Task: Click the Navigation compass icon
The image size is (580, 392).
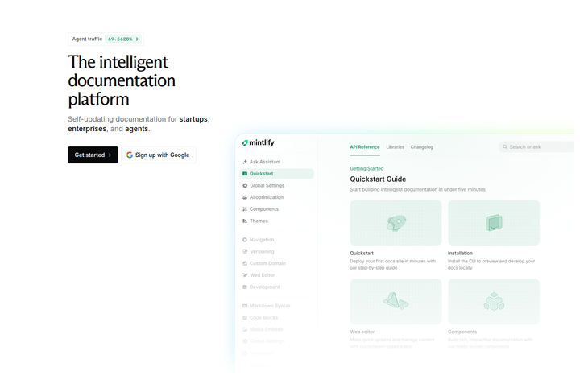Action: click(x=245, y=240)
